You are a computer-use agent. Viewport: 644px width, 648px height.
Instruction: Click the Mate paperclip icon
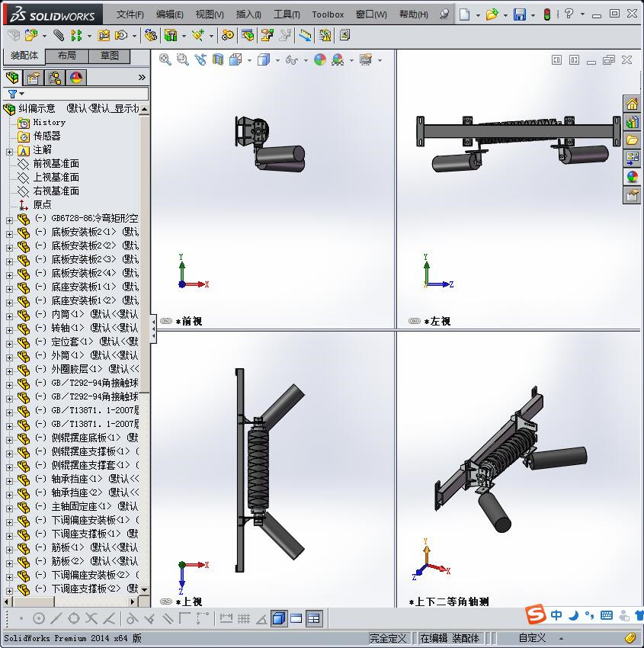tap(59, 36)
